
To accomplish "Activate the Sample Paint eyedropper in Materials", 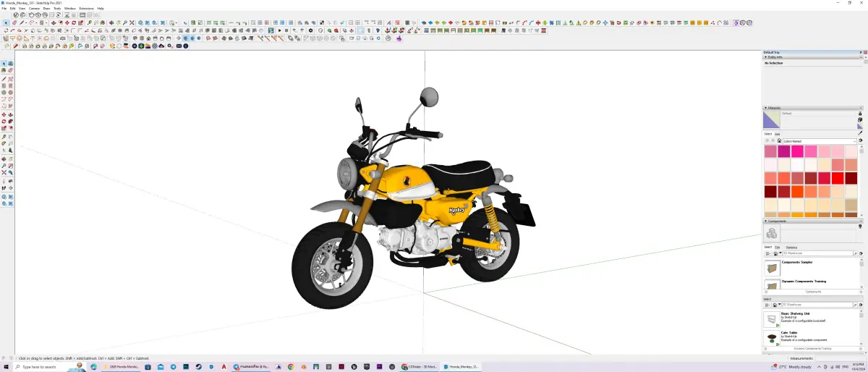I will pos(860,133).
